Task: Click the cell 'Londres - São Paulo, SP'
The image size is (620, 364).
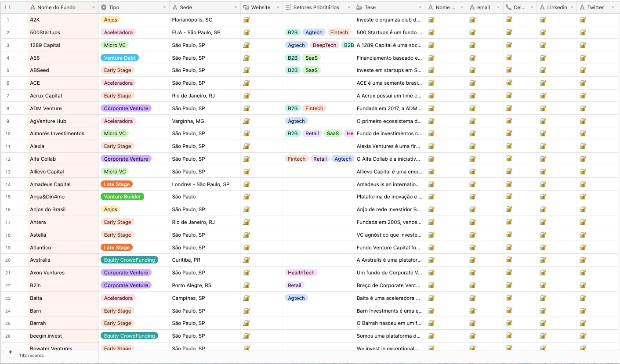Action: [200, 184]
